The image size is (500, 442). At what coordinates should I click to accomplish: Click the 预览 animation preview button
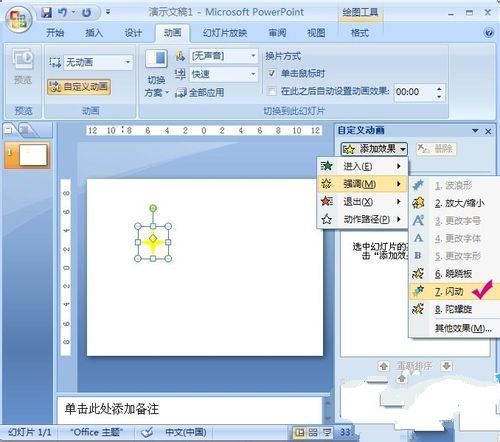[x=23, y=68]
